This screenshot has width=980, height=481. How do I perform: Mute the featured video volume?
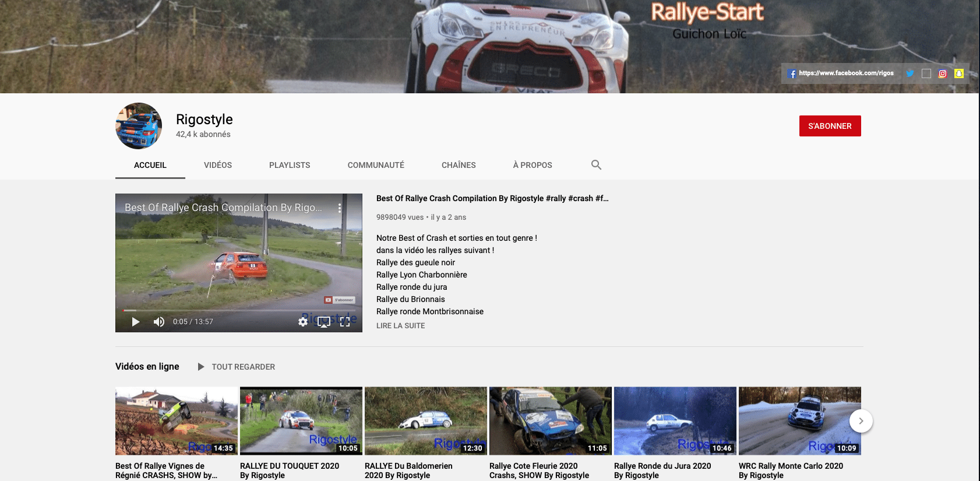tap(158, 322)
